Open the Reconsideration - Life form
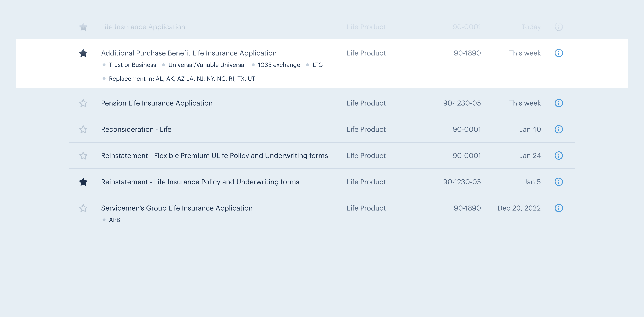This screenshot has height=317, width=644. (x=136, y=129)
